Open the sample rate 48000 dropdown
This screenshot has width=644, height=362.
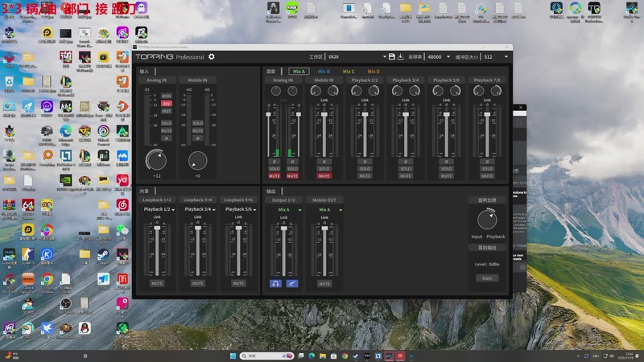point(440,57)
